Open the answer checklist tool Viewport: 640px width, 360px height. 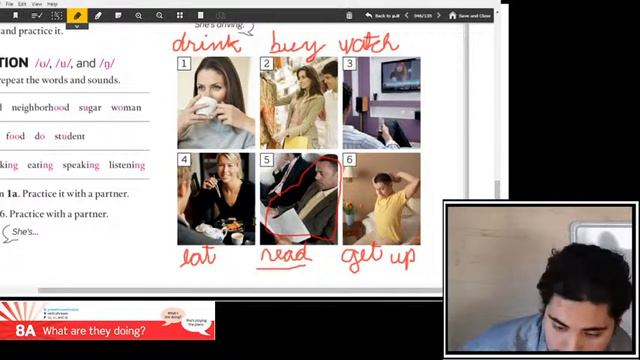[x=37, y=16]
